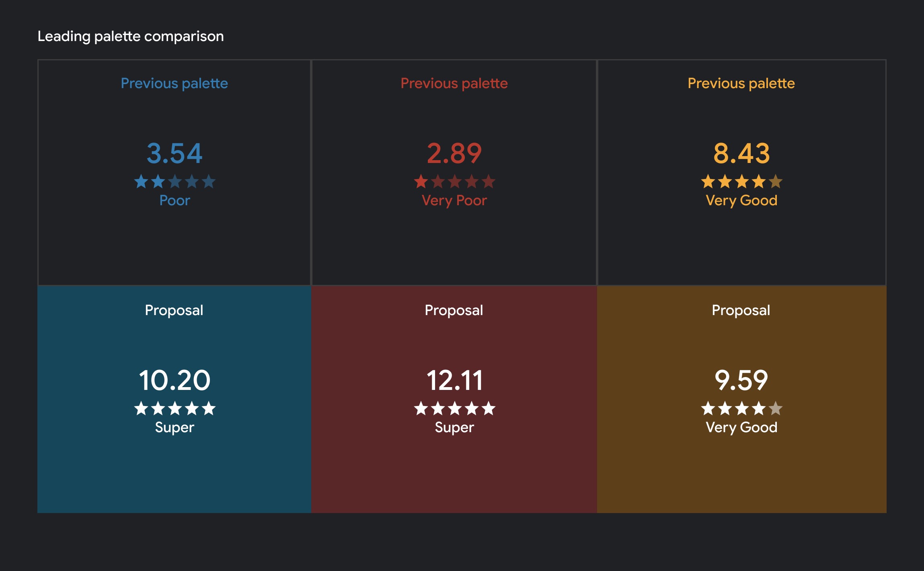Click the first orange star under 8.43

point(708,182)
